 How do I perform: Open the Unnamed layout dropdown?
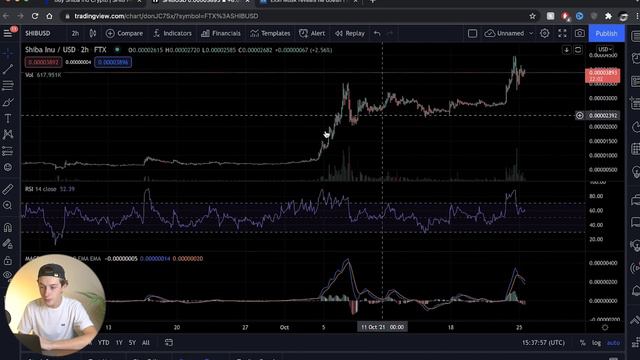(509, 33)
